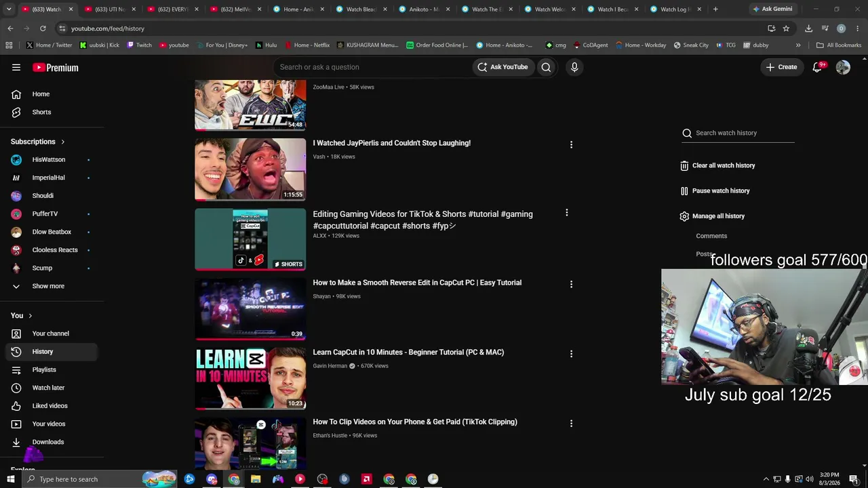Open the Hulu bookmark

coord(266,45)
